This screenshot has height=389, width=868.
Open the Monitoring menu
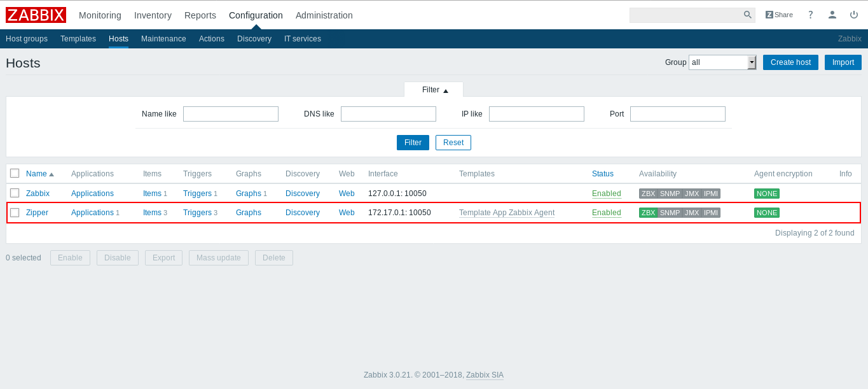pos(100,15)
